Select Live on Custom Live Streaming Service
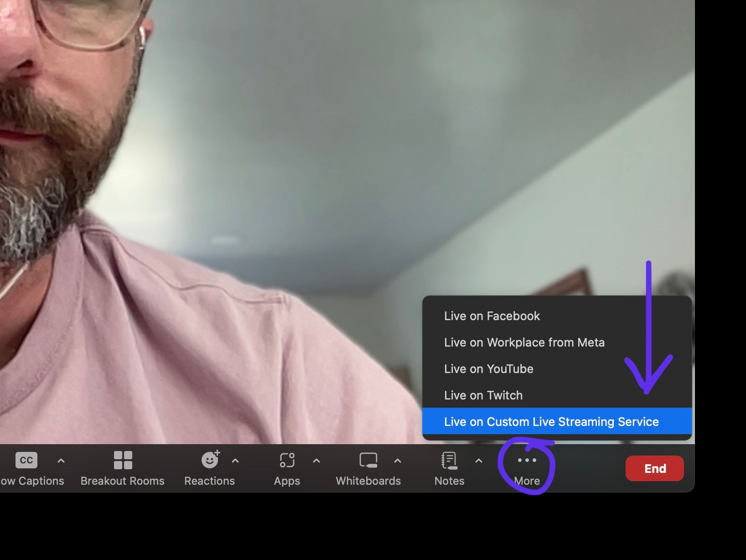Screen dimensions: 746x560 [557, 421]
